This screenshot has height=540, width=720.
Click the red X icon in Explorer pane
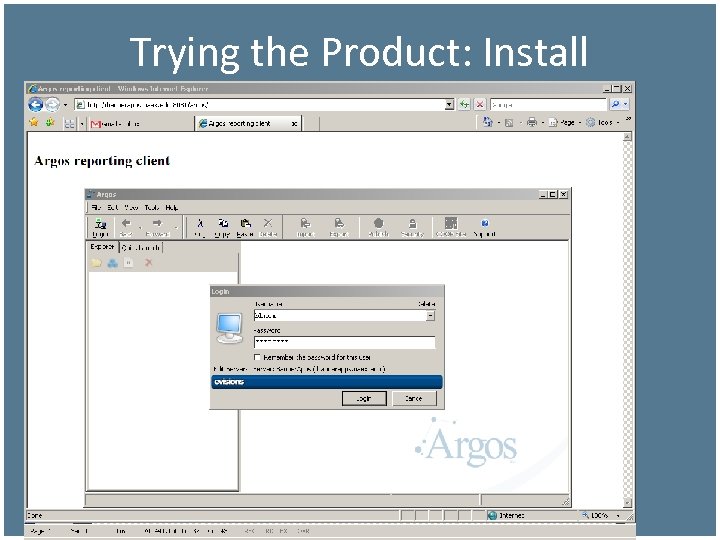click(148, 263)
